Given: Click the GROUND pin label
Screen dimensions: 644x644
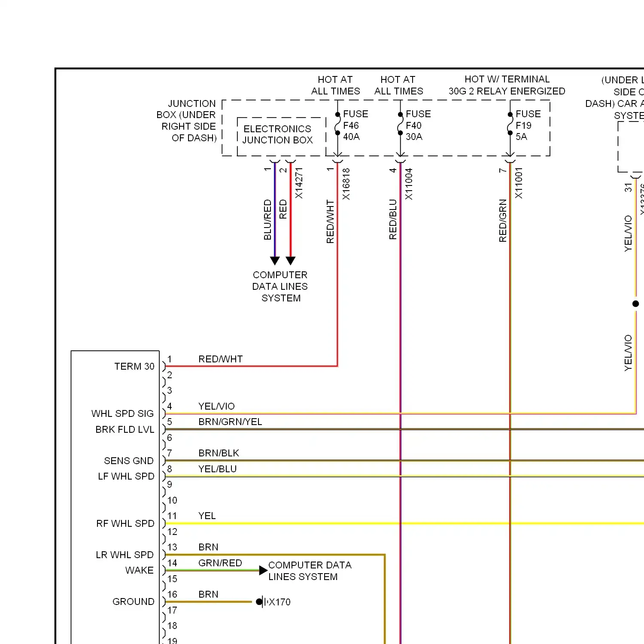Looking at the screenshot, I should (133, 601).
